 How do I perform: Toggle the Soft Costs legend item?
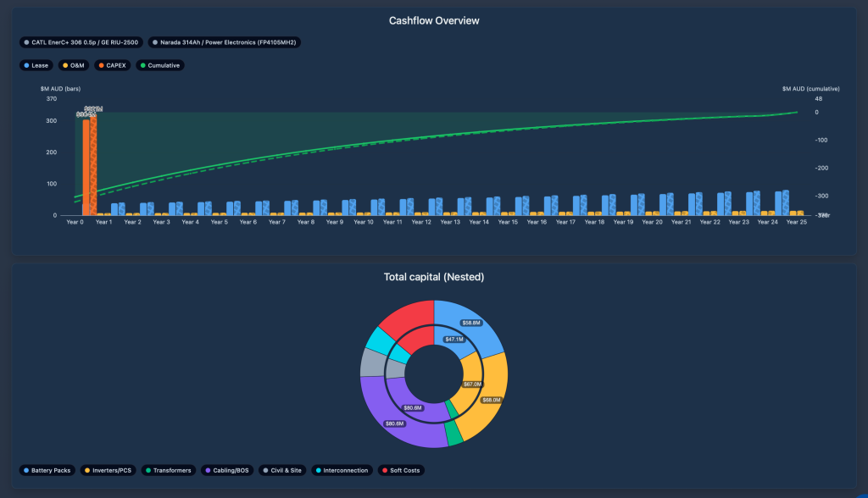tap(401, 470)
